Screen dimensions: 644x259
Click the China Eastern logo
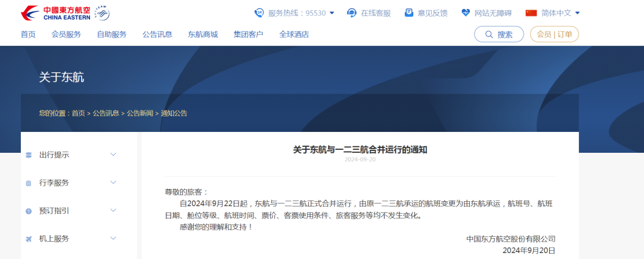[64, 13]
